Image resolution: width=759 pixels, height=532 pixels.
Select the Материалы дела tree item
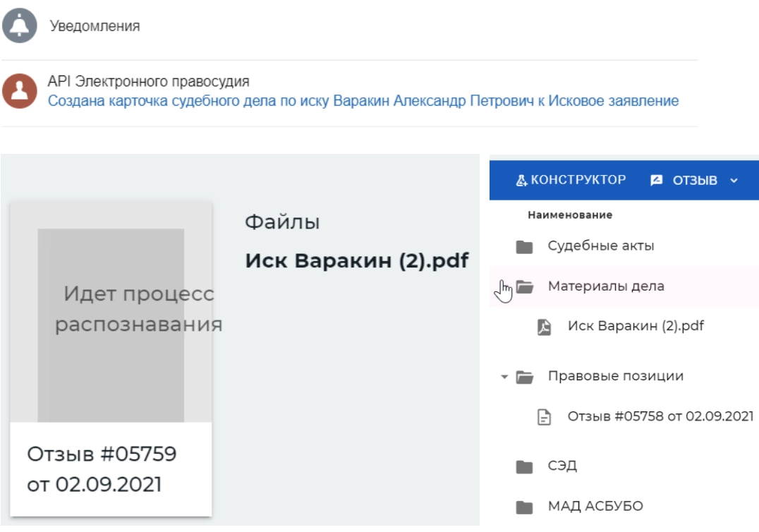(x=606, y=286)
